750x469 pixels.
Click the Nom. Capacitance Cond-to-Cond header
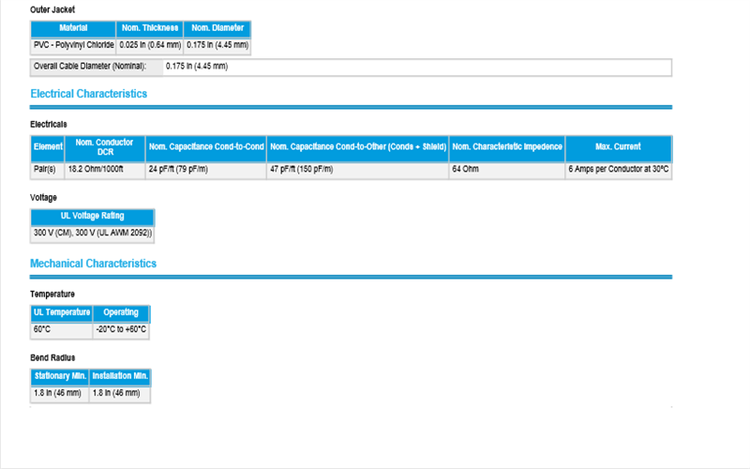(206, 148)
